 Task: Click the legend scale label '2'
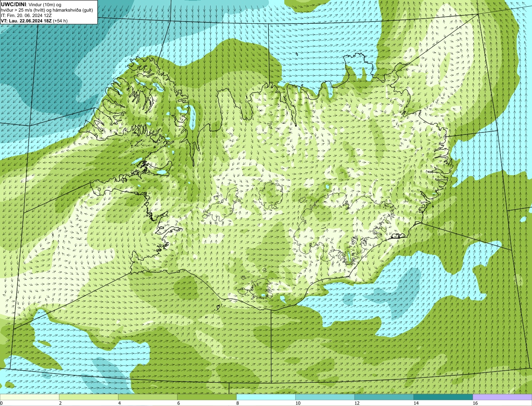[61, 403]
